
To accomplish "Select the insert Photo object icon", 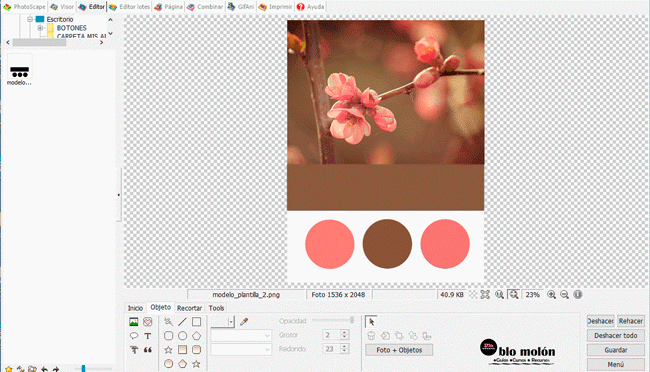I will click(133, 321).
